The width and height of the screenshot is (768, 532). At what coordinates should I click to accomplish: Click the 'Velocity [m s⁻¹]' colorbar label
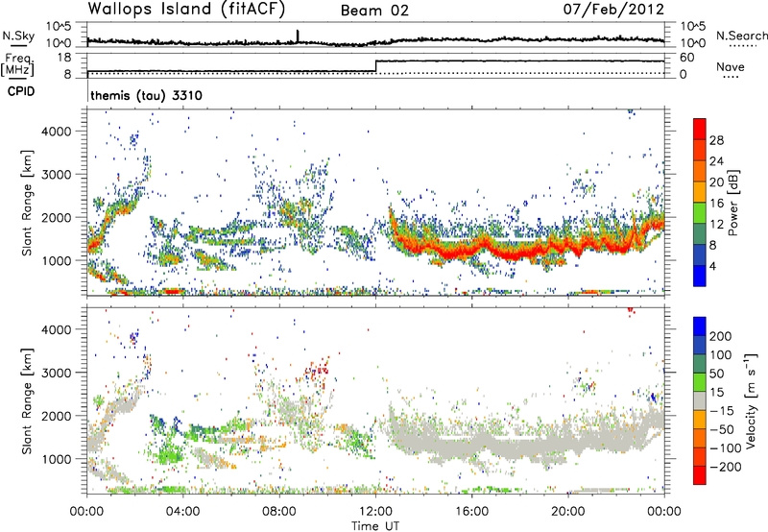(750, 400)
